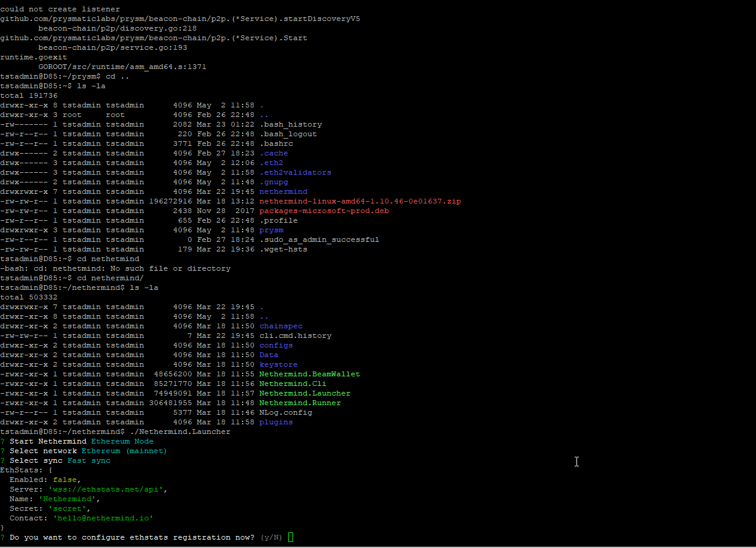
Task: Select the keystore directory name
Action: (279, 364)
